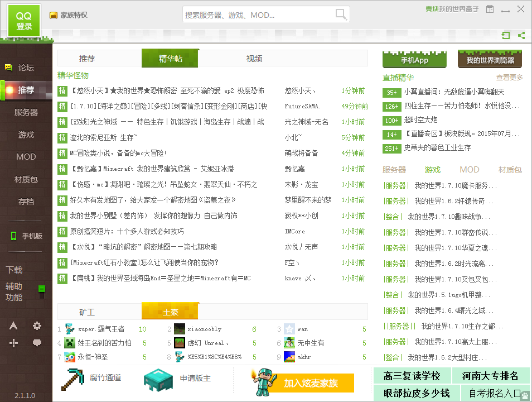Image resolution: width=532 pixels, height=402 pixels.
Task: Click the green share icon
Action: pyautogui.click(x=521, y=35)
